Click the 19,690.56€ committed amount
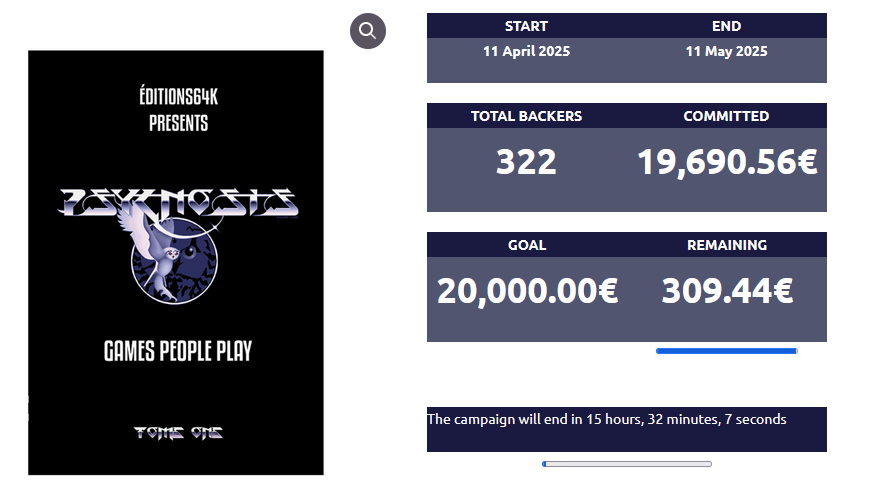 coord(727,162)
